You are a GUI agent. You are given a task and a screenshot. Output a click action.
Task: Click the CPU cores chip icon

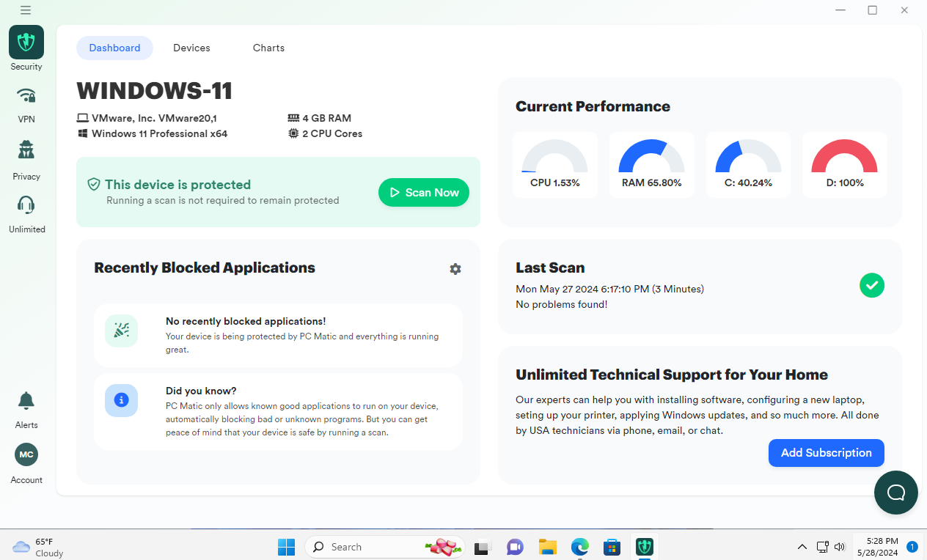pos(293,133)
